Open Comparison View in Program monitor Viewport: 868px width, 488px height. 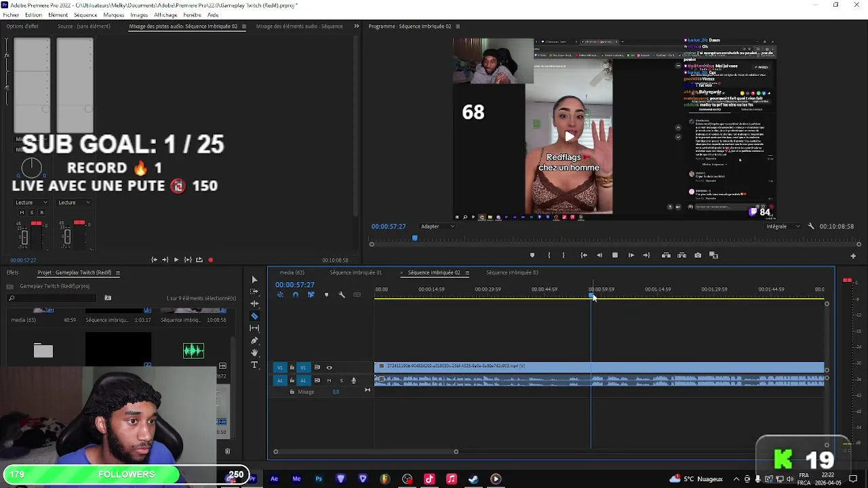[713, 256]
